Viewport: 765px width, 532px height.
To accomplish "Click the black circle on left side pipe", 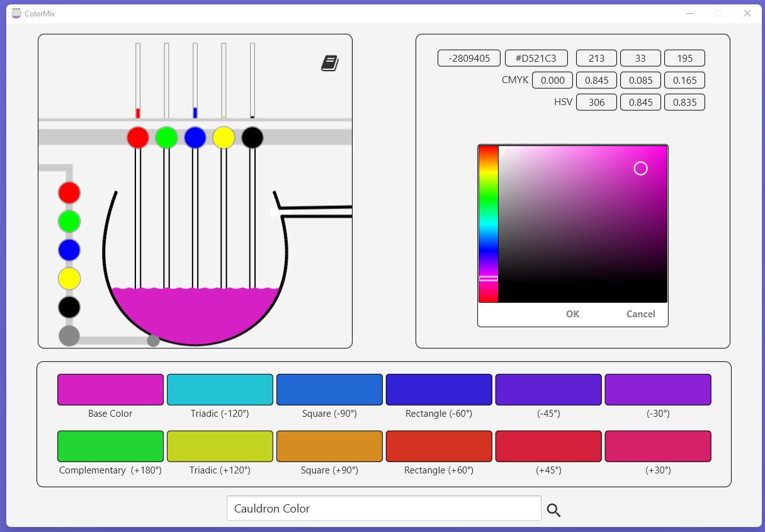I will click(69, 307).
